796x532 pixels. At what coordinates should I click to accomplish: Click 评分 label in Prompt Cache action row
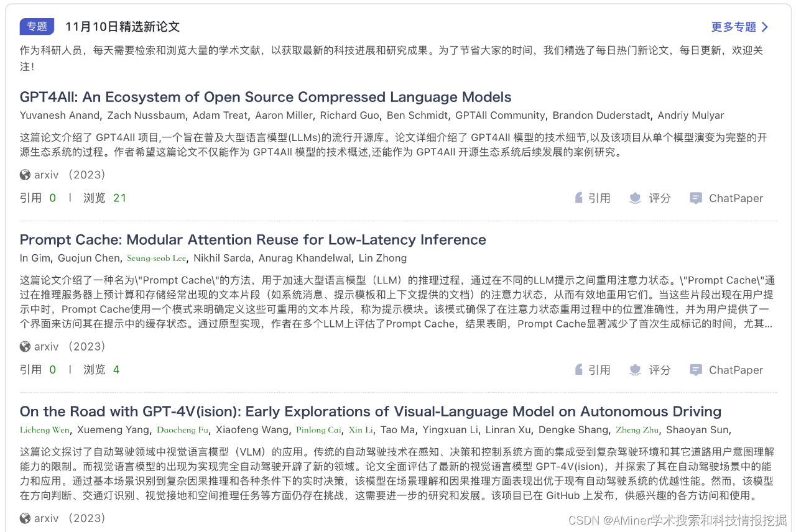point(660,370)
